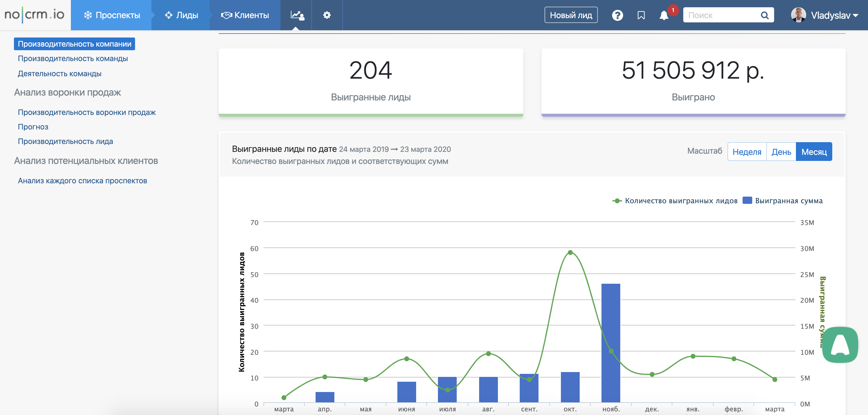This screenshot has width=868, height=415.
Task: Click the no crm.io logo
Action: coord(35,15)
